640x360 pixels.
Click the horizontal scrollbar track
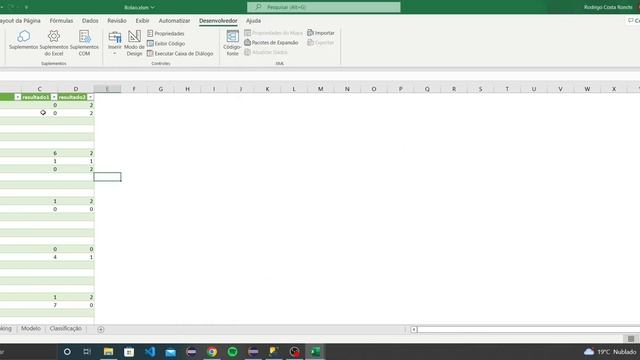pos(529,329)
